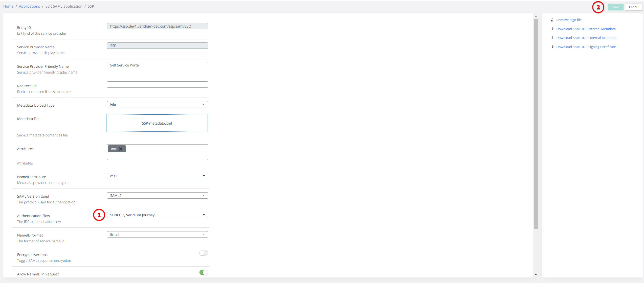
Task: Click inside the Redirect Url field
Action: point(157,84)
